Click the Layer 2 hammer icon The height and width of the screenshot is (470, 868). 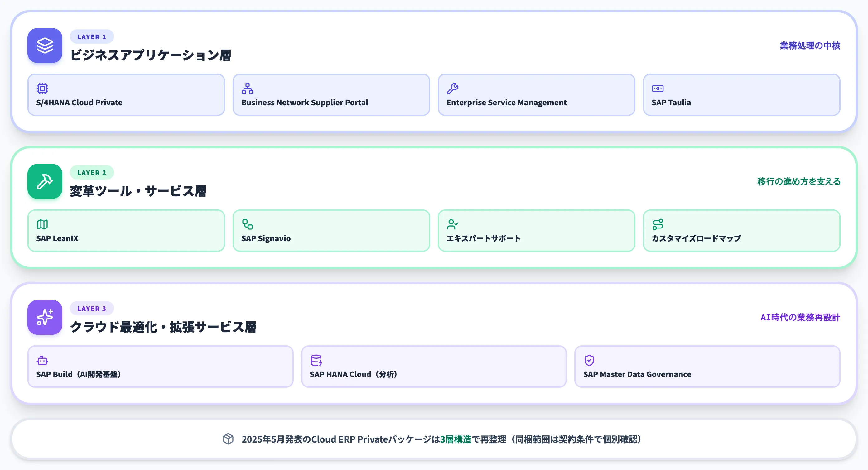pyautogui.click(x=45, y=181)
